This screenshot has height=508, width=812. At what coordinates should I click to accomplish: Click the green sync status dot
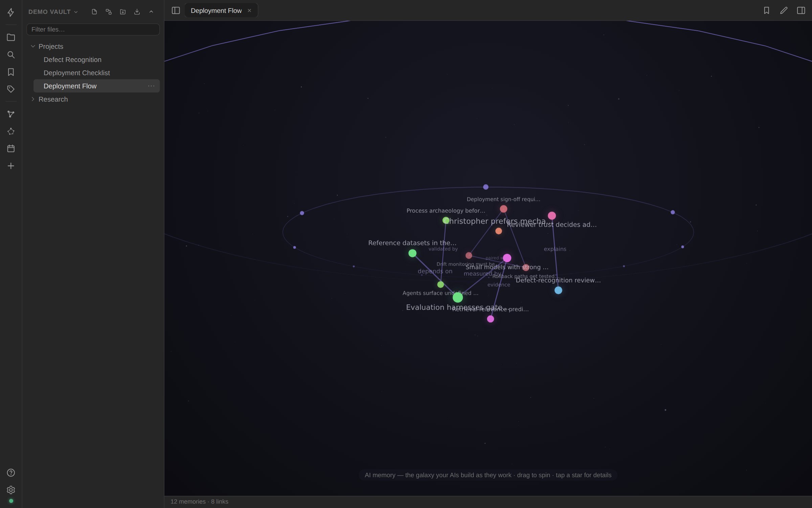click(x=11, y=501)
